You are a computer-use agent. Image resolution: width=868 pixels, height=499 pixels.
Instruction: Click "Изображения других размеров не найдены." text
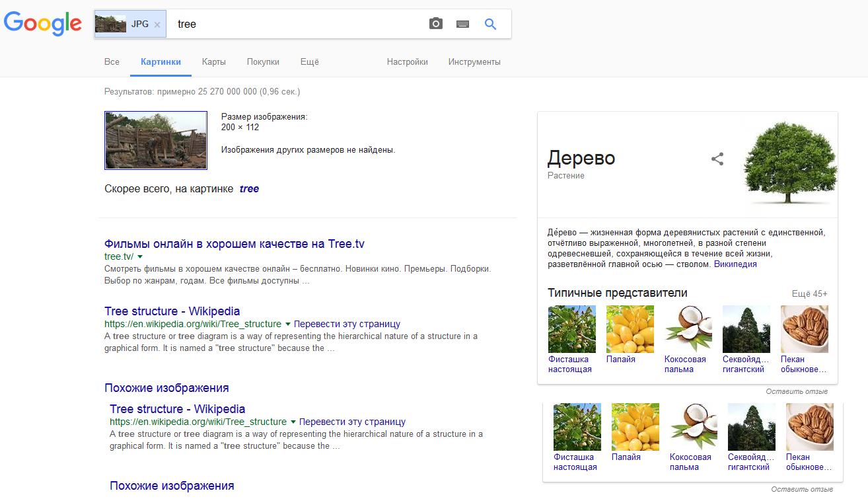point(308,150)
